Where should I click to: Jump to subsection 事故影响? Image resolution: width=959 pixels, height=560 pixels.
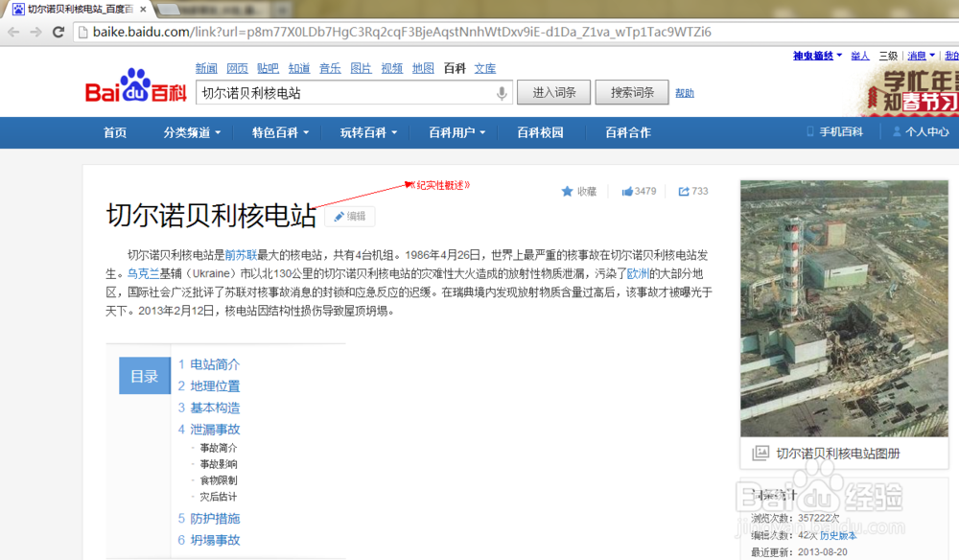pyautogui.click(x=219, y=464)
